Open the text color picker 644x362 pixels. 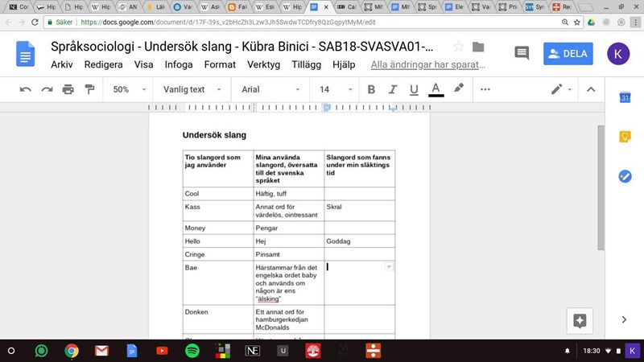436,89
